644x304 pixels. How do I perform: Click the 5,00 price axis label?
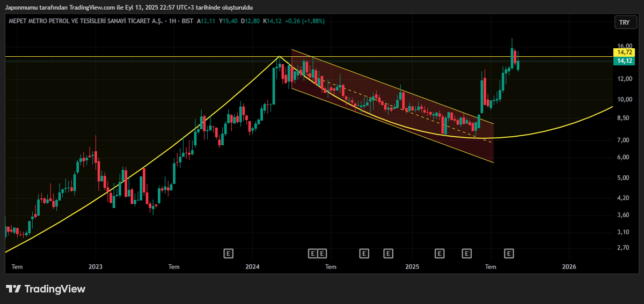624,178
